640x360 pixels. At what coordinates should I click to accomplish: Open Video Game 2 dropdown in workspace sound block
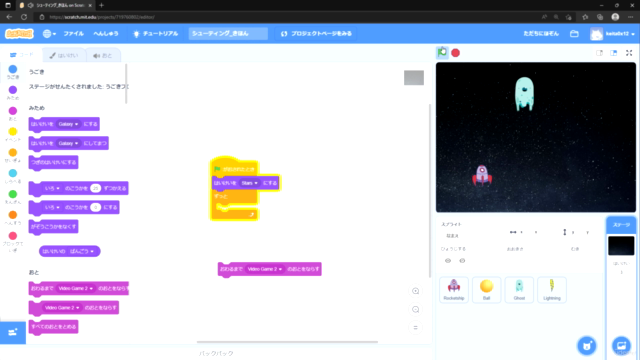click(x=265, y=269)
